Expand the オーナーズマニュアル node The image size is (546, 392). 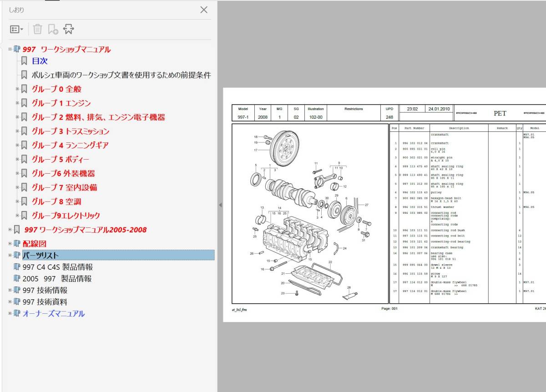click(x=10, y=313)
